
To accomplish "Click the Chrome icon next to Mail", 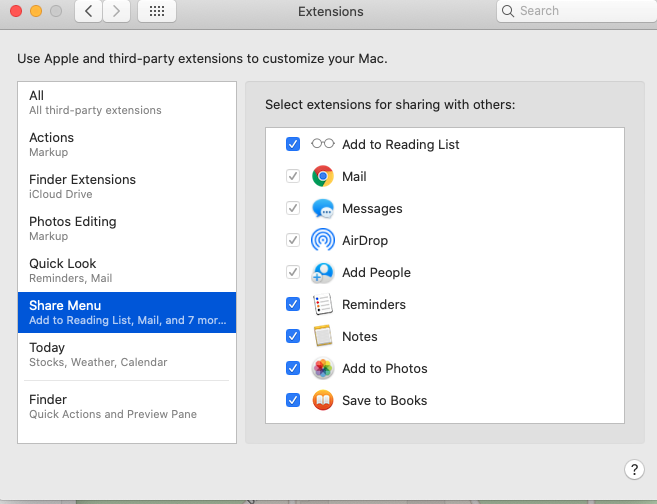I will pos(323,176).
